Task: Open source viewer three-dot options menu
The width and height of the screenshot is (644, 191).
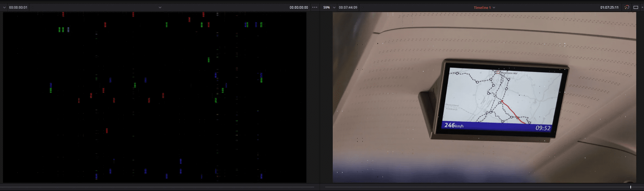Action: tap(315, 7)
